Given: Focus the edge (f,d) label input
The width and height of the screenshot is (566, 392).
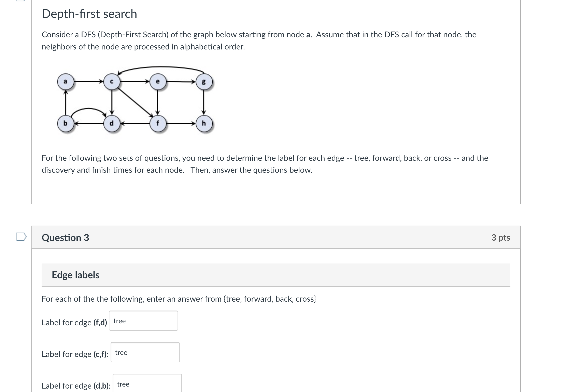Looking at the screenshot, I should click(x=143, y=321).
